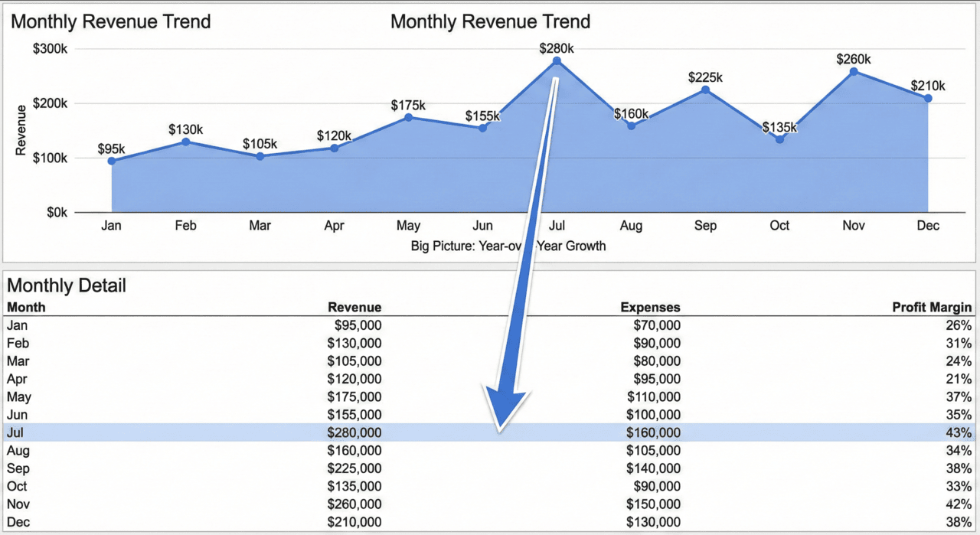Select the July $280k peak data point
The image size is (980, 535).
[556, 61]
